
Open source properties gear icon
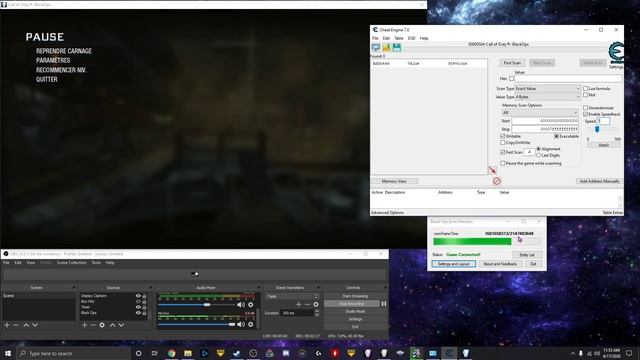[x=102, y=325]
